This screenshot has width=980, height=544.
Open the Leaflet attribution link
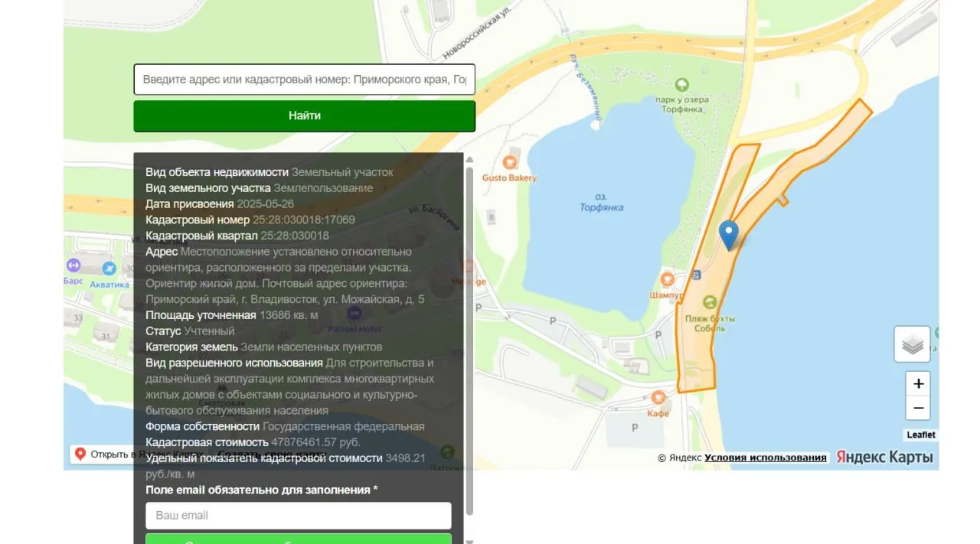click(x=921, y=435)
